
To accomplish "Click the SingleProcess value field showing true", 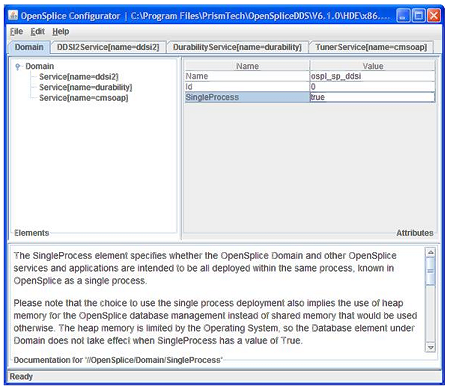I will click(x=372, y=97).
